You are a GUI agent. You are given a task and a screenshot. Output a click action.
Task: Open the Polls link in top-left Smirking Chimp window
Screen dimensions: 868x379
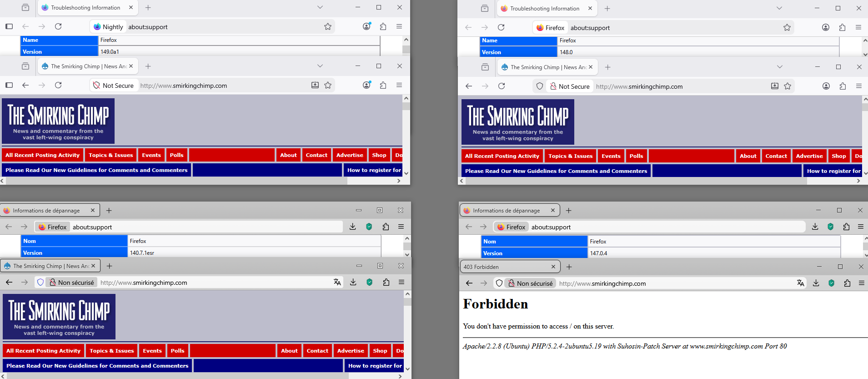(x=177, y=155)
